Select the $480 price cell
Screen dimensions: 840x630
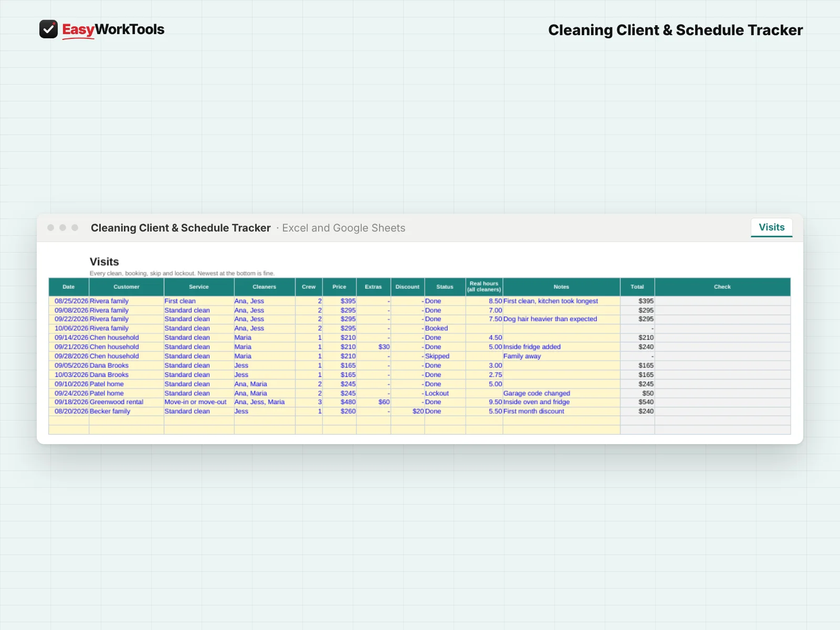(339, 402)
